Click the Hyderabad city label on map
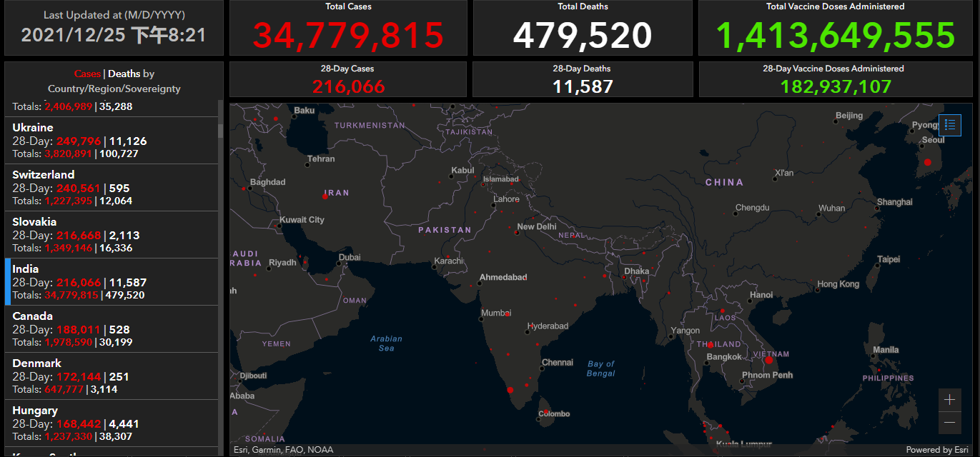 (x=548, y=326)
